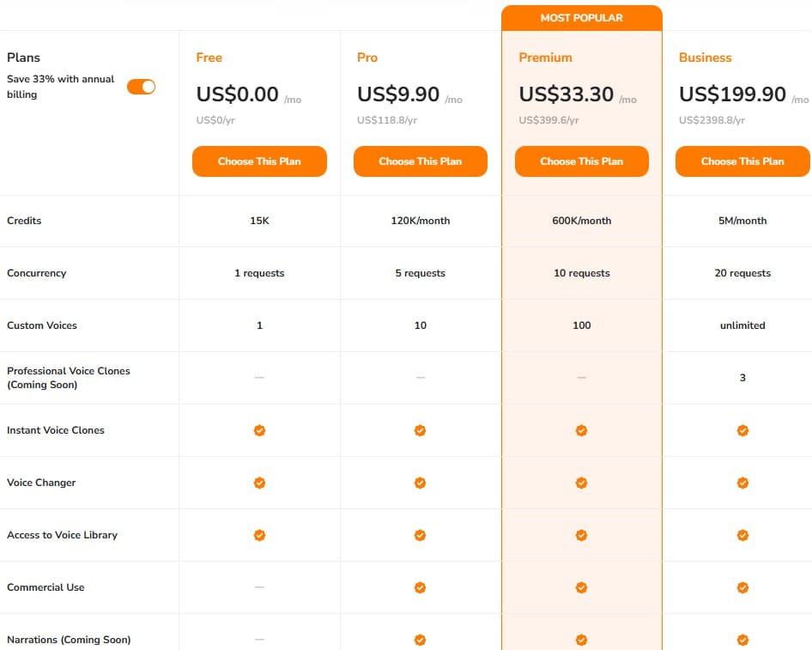Click the Credits row label
Screen dimensions: 812x650
click(x=24, y=221)
